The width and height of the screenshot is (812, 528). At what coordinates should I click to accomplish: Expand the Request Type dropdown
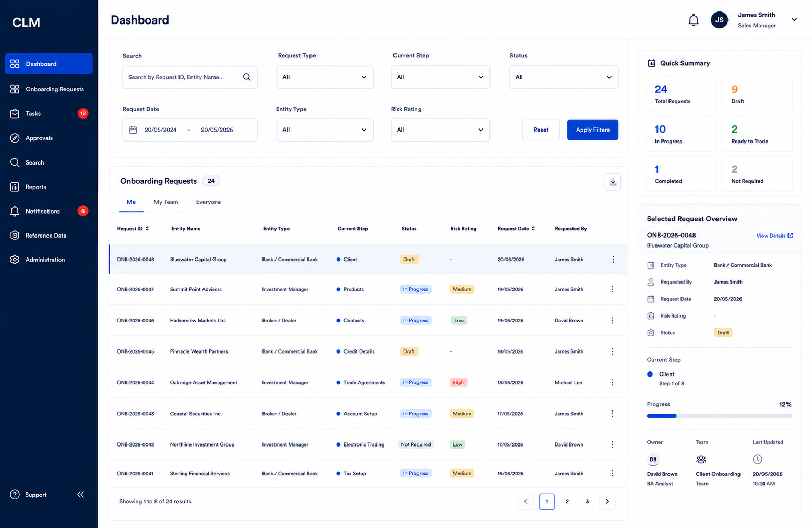(x=325, y=77)
